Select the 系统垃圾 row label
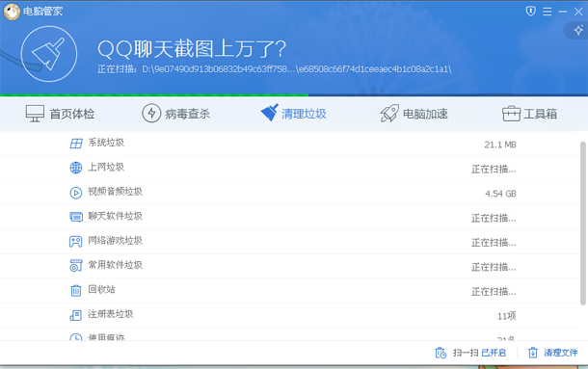The width and height of the screenshot is (588, 369). pos(106,143)
